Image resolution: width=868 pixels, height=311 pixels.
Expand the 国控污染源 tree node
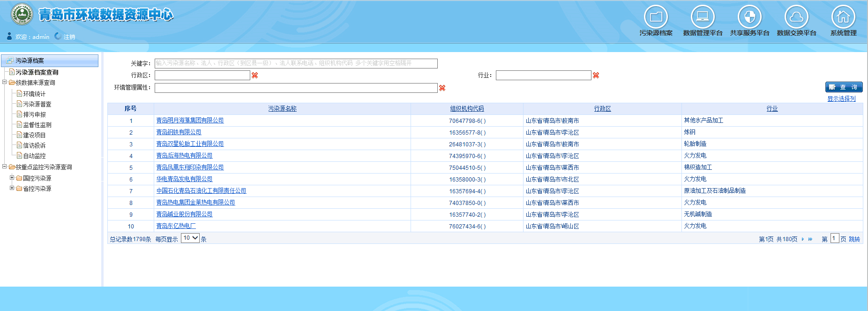[12, 178]
